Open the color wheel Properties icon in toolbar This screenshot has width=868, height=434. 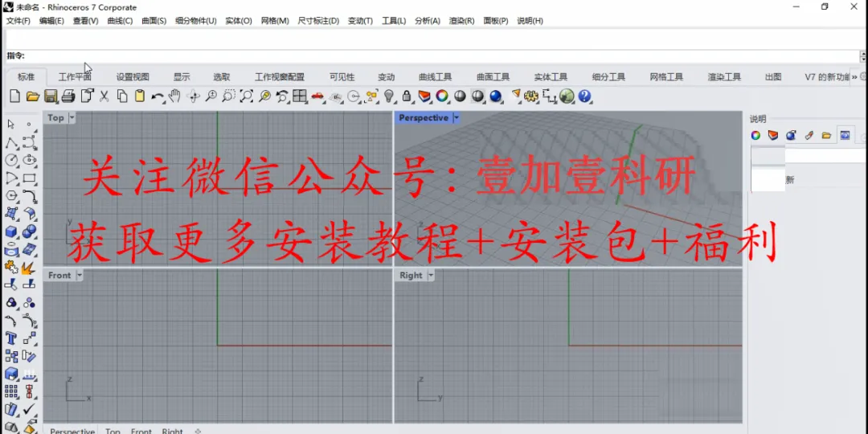[x=442, y=96]
